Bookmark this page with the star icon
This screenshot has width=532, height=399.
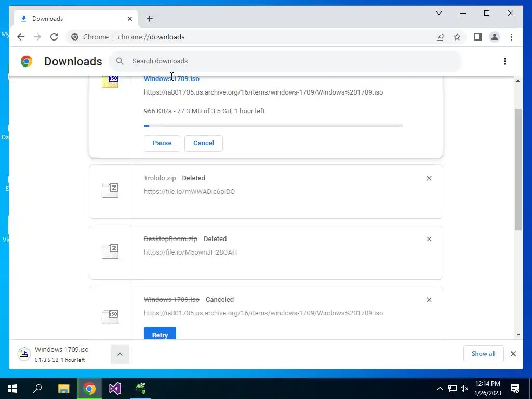point(457,37)
